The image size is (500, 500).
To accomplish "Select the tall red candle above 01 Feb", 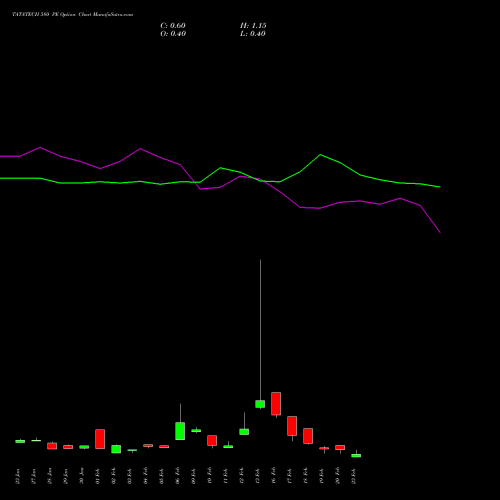I will (x=100, y=439).
